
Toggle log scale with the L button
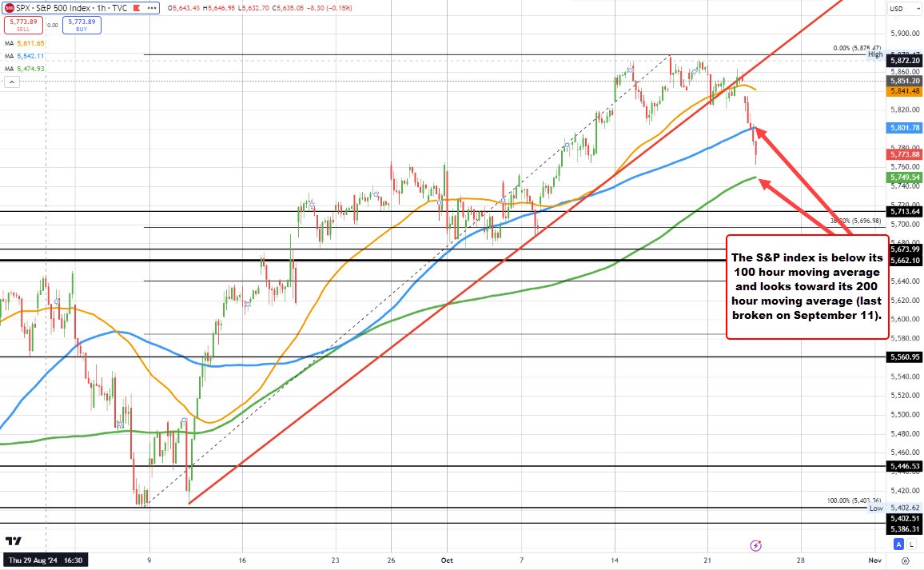coord(912,544)
